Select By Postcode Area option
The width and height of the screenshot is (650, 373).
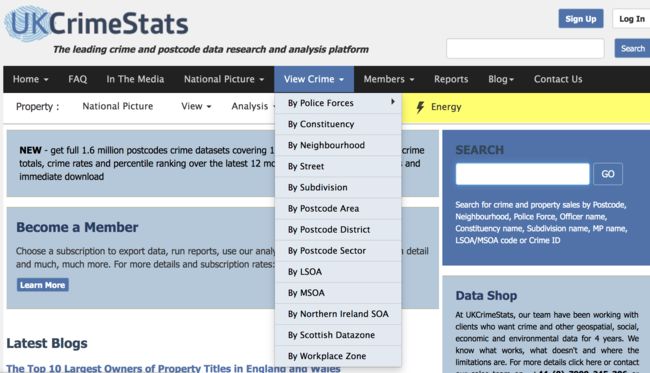338,208
